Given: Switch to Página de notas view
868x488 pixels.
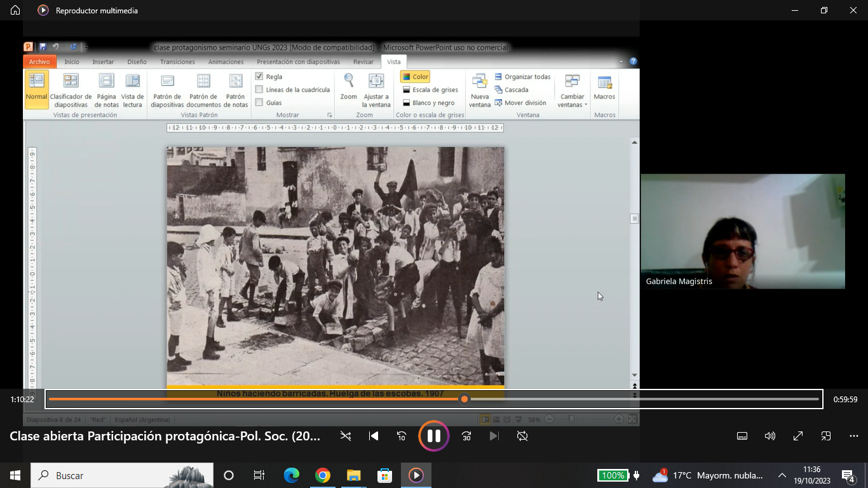Looking at the screenshot, I should pyautogui.click(x=106, y=90).
